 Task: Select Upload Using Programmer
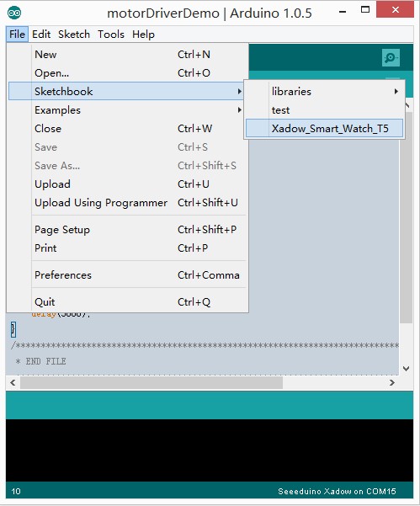[128, 203]
